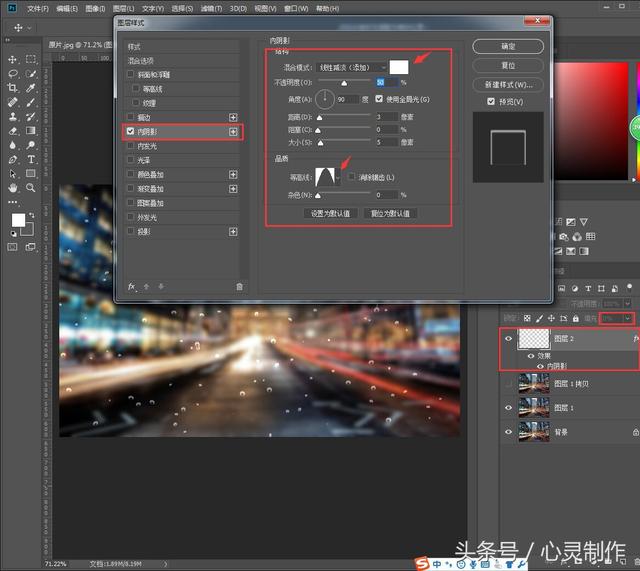This screenshot has height=571, width=640.
Task: Select the Zoom tool
Action: [31, 188]
